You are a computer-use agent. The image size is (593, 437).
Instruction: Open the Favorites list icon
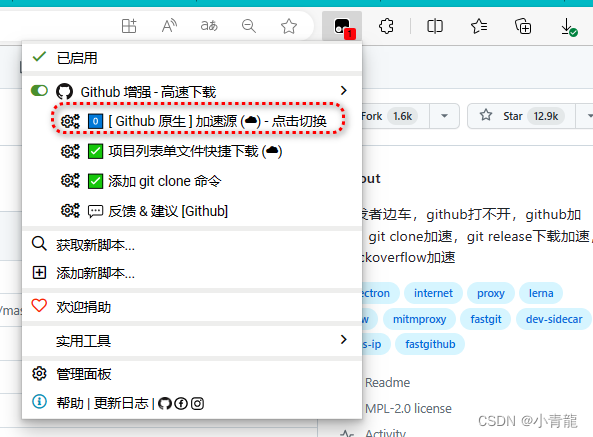point(479,26)
